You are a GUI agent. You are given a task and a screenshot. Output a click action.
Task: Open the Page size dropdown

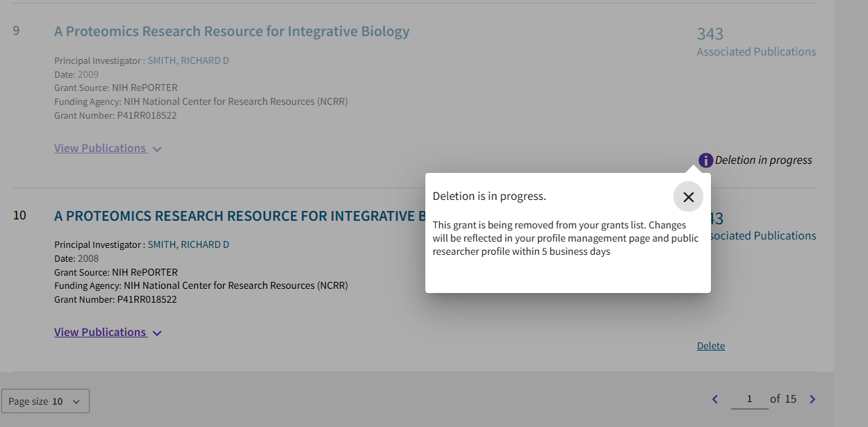pos(45,401)
